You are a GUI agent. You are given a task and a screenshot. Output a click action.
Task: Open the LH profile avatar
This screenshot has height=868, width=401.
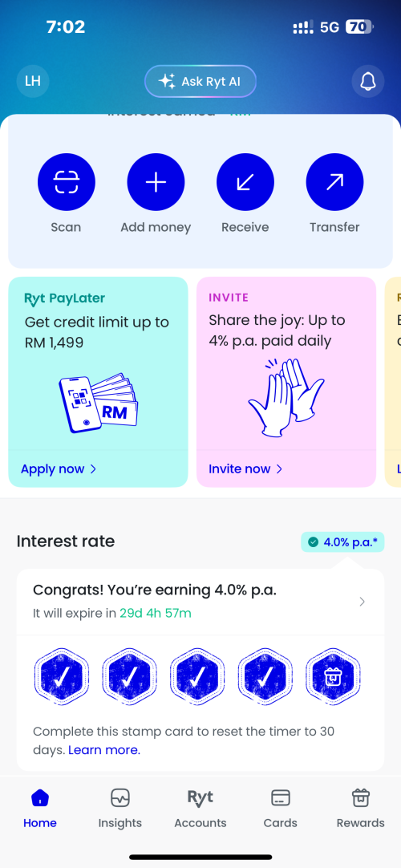point(33,81)
